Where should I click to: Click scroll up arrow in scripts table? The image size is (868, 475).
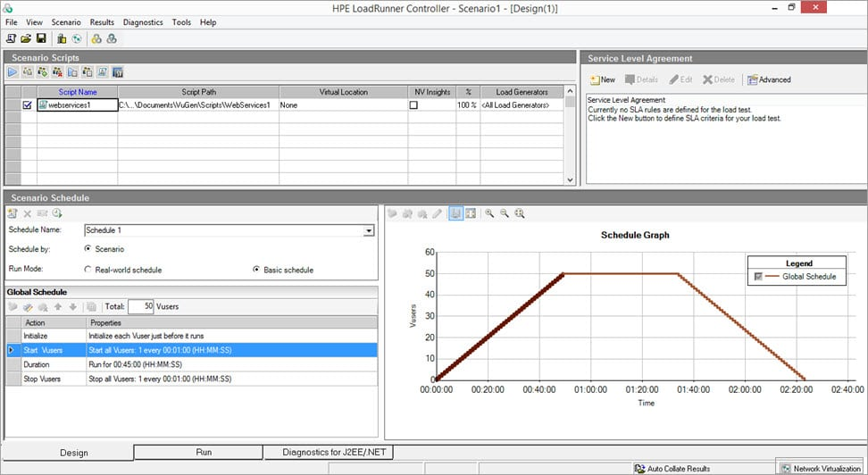pos(570,91)
